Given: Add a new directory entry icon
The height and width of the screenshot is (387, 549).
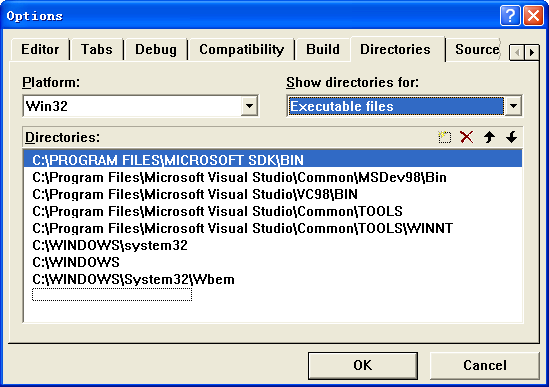Looking at the screenshot, I should pyautogui.click(x=444, y=137).
